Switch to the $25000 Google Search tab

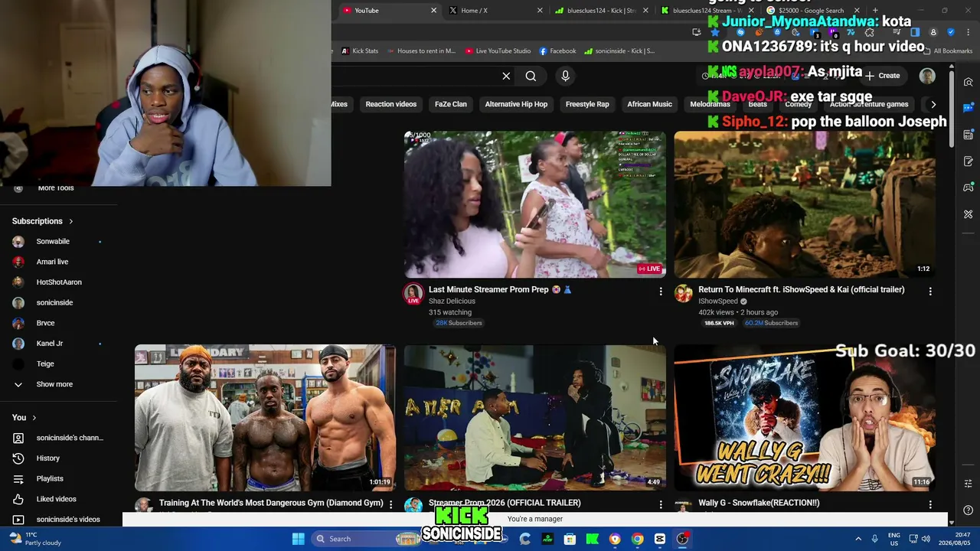[x=812, y=11]
